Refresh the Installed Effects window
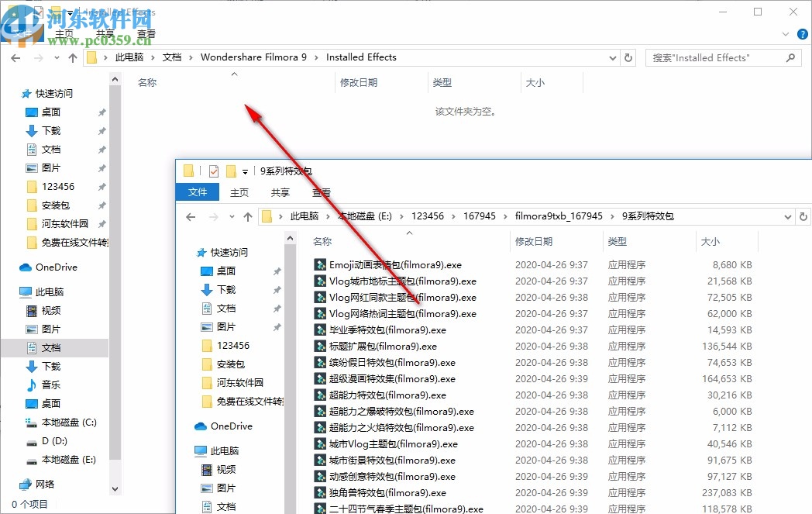The height and width of the screenshot is (514, 812). [628, 57]
